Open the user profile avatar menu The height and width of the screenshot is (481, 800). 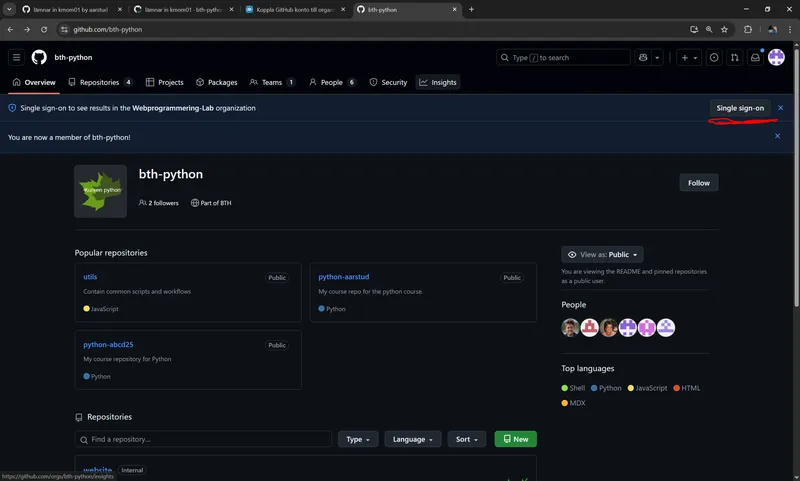776,58
